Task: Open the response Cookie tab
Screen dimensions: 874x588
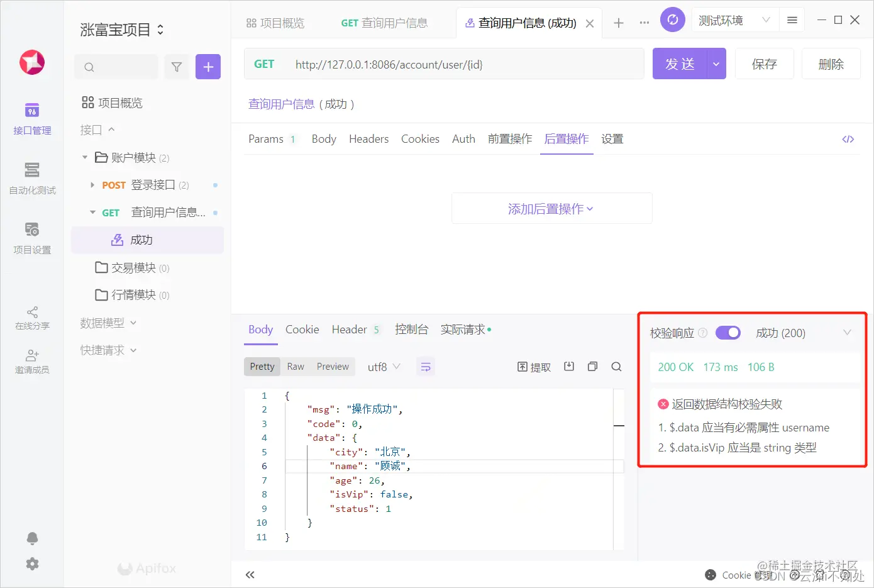Action: pos(302,330)
